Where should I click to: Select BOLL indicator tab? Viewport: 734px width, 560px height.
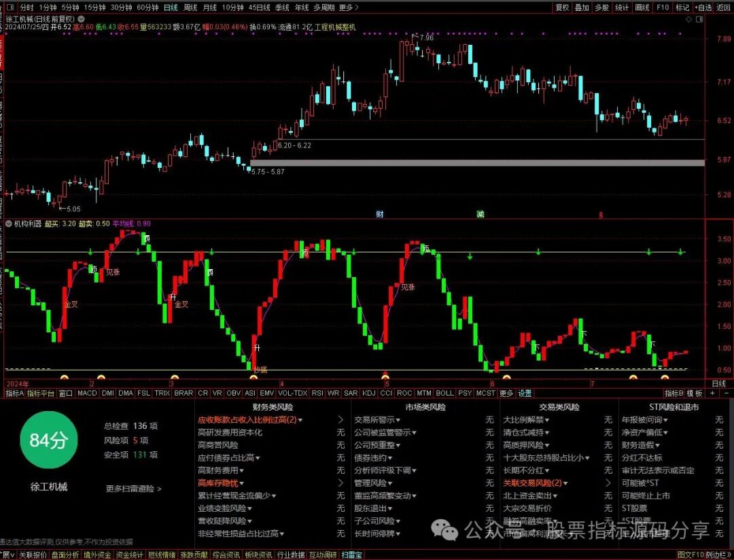point(444,393)
